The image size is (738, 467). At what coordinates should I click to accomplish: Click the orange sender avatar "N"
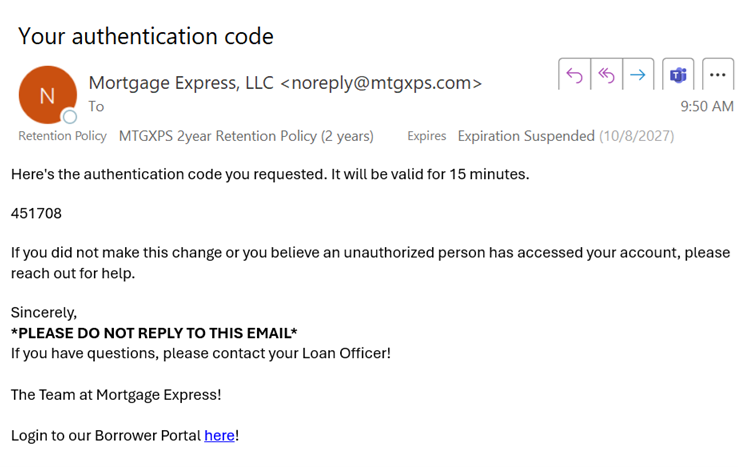coord(46,95)
